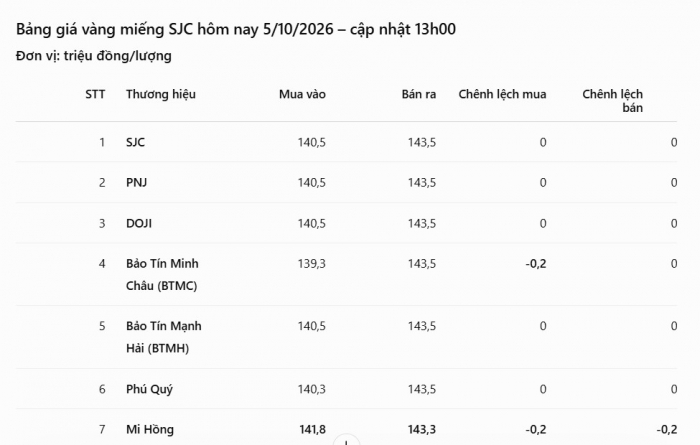Click the DOJI brand name
Viewport: 700px width, 445px height.
pos(139,223)
